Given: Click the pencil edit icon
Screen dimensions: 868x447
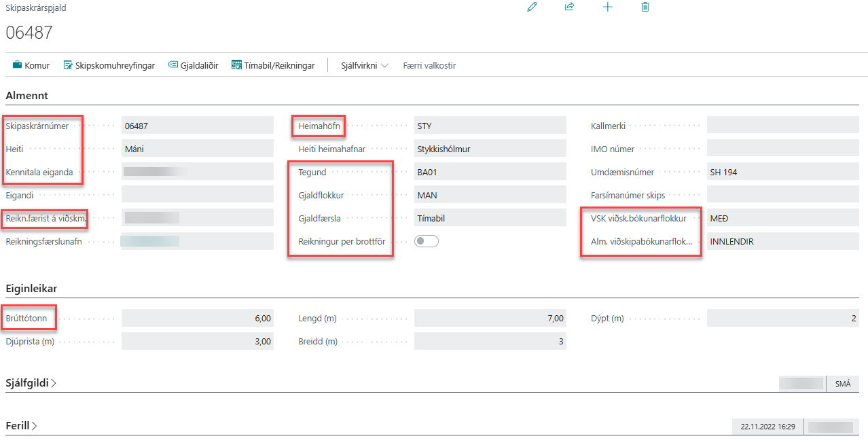Looking at the screenshot, I should [532, 7].
